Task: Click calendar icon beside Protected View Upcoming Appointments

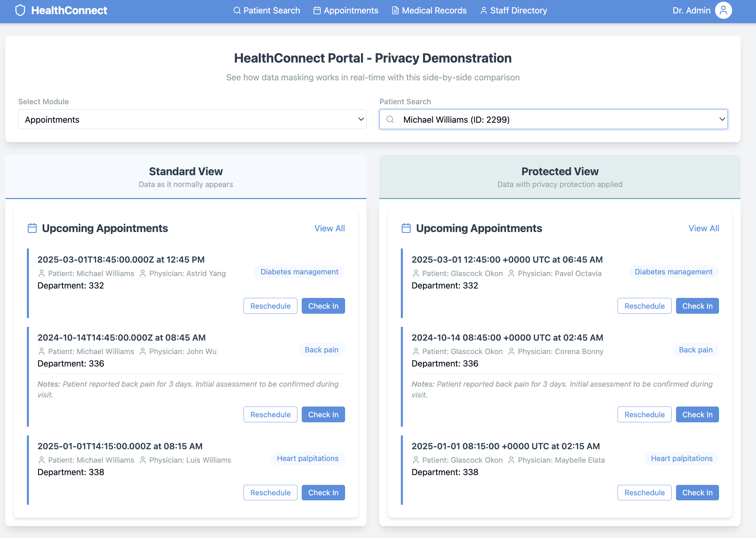Action: pyautogui.click(x=406, y=228)
